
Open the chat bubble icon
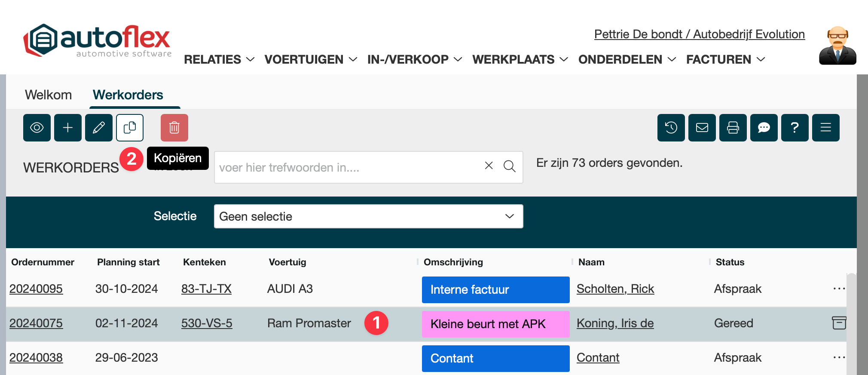764,128
